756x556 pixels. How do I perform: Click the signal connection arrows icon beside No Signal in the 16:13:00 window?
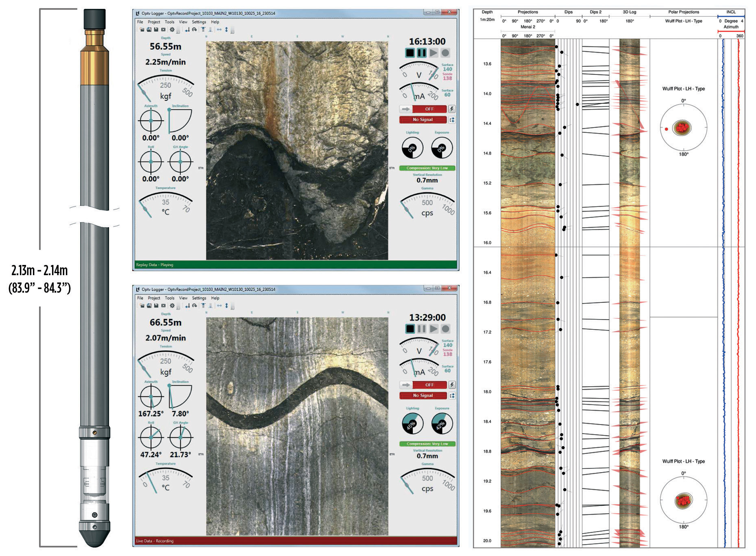pyautogui.click(x=451, y=120)
